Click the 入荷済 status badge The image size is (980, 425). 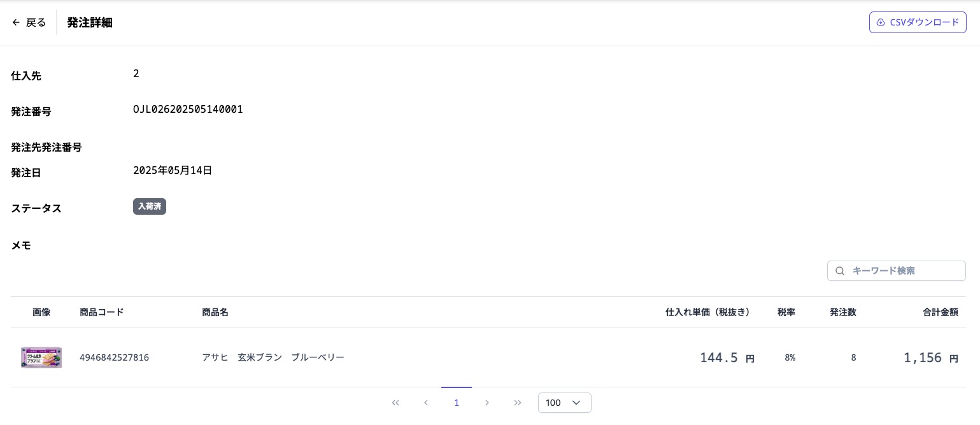(x=150, y=206)
